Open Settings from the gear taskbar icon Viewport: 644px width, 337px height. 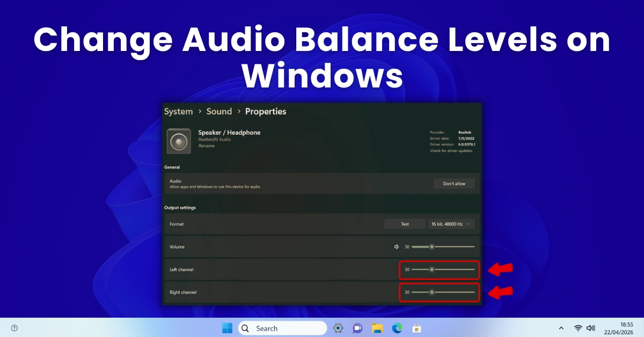tap(338, 328)
